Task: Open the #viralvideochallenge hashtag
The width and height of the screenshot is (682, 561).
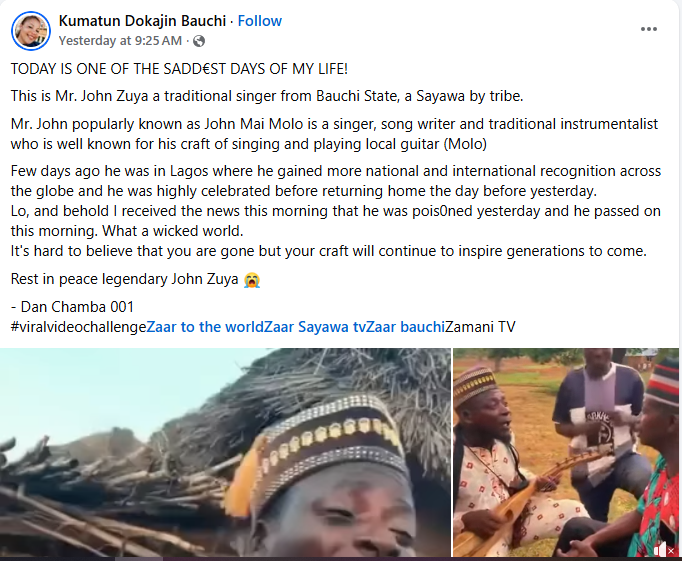Action: (78, 327)
